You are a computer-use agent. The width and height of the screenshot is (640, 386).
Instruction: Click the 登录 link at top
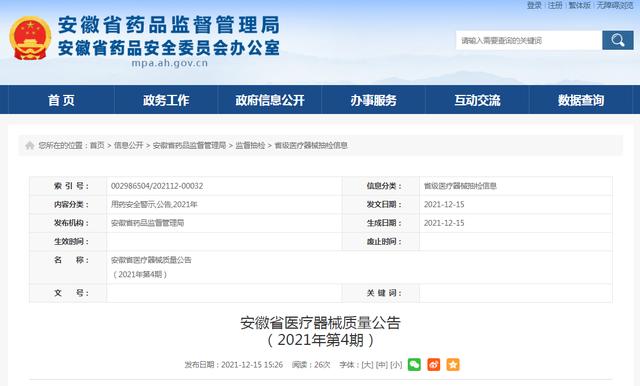[x=534, y=5]
